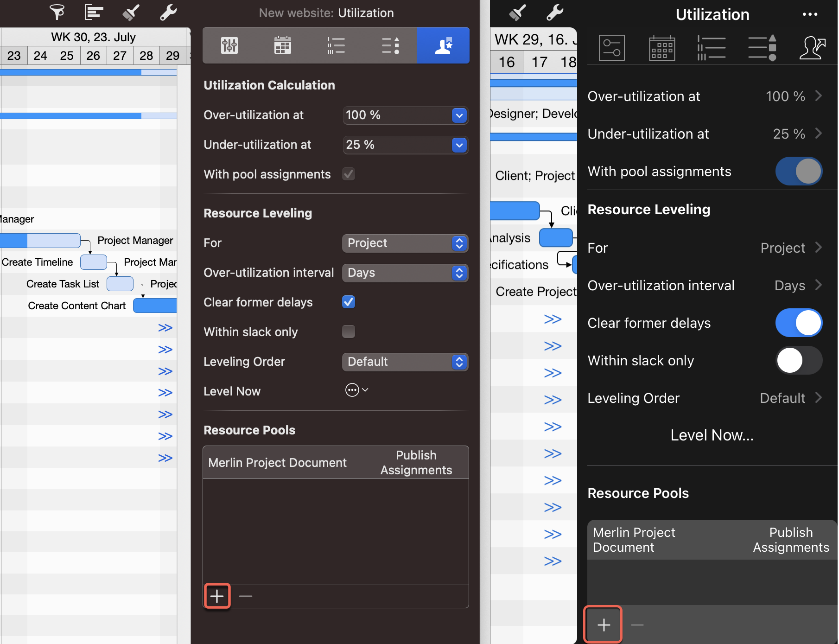
Task: Select the filter tool in the toolbar
Action: click(x=57, y=13)
